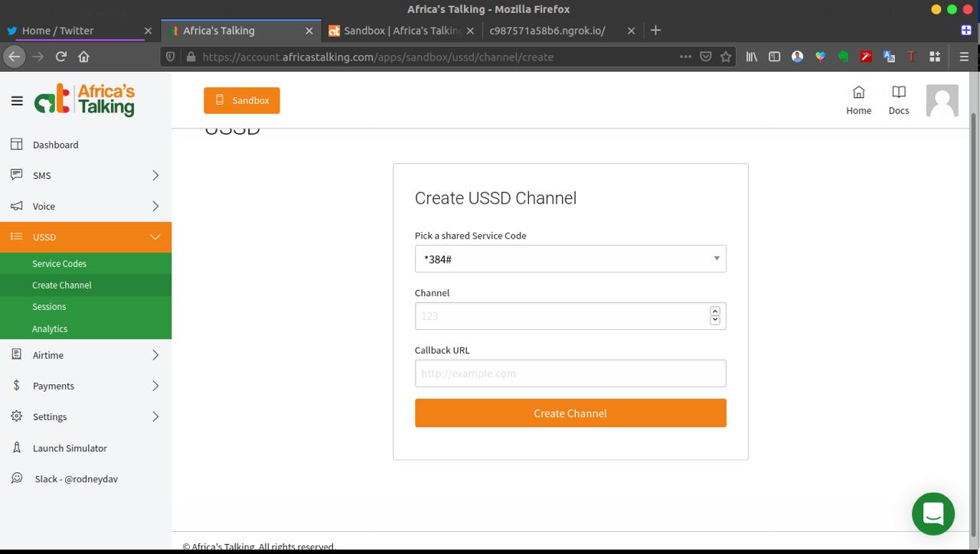Click the blue tab-bar extension icon

(966, 31)
